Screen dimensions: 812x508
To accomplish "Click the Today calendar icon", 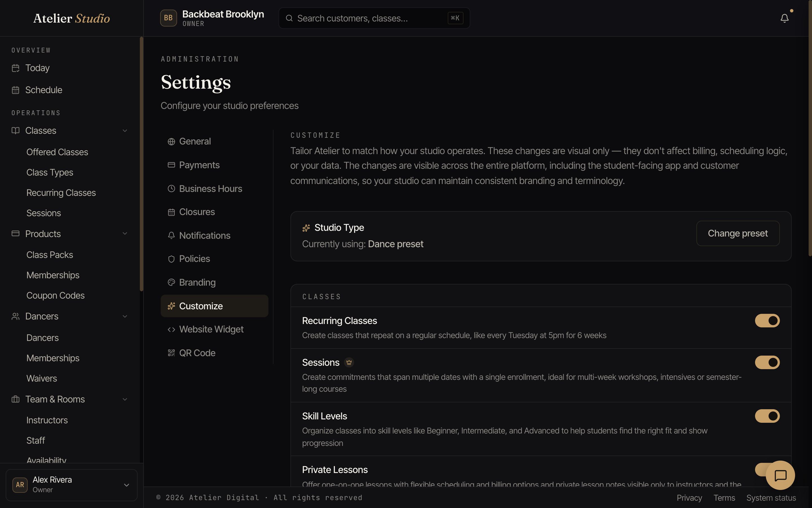I will coord(16,68).
